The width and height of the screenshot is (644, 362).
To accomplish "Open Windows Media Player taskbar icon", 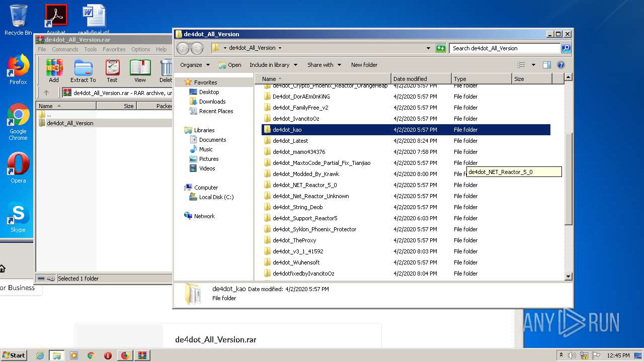I will click(x=74, y=355).
